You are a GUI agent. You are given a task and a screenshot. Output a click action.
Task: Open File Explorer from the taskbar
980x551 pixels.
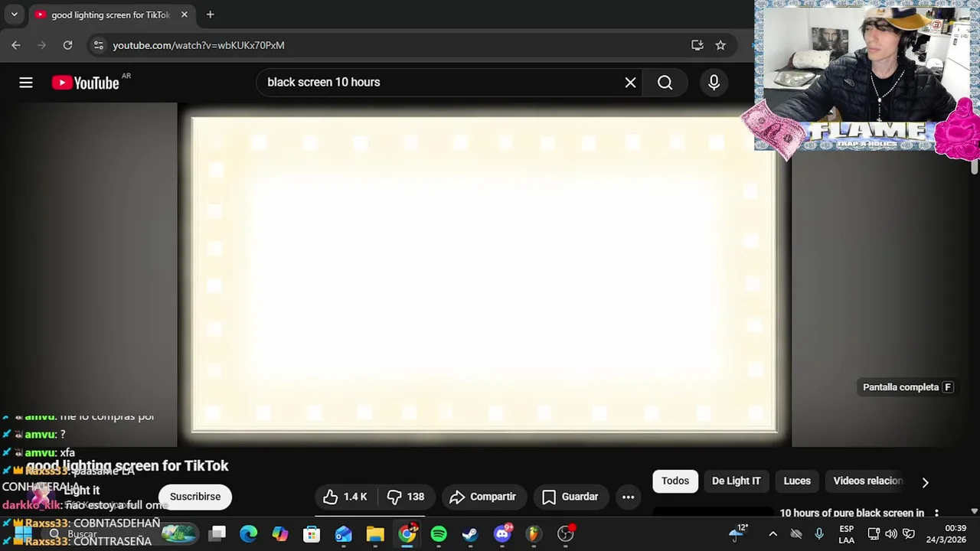tap(375, 533)
